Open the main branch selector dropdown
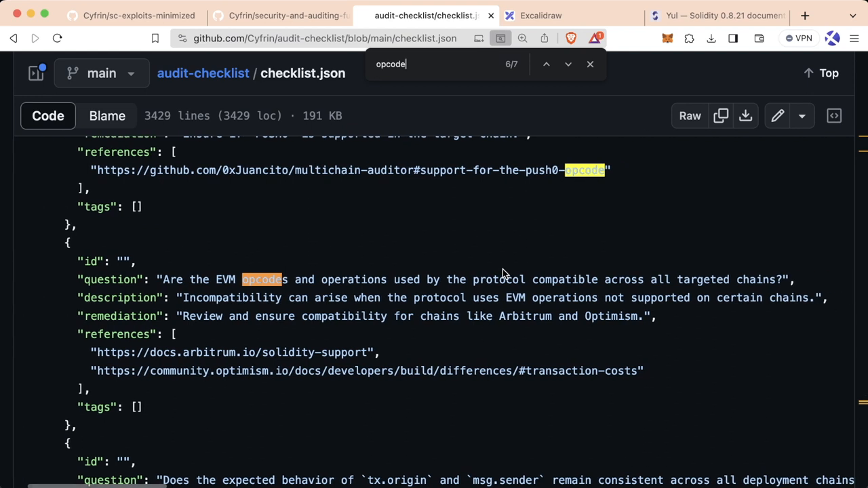The image size is (868, 488). (102, 73)
